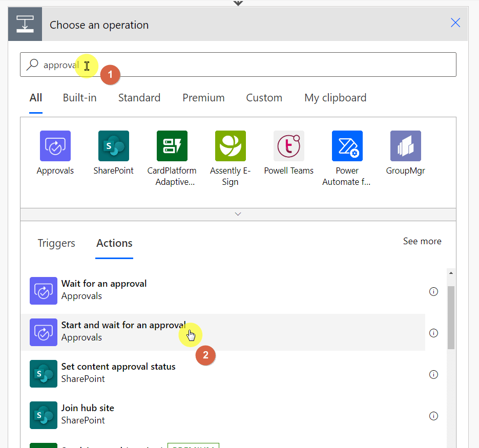Select the Power Automate connector icon
This screenshot has width=479, height=448.
click(347, 146)
